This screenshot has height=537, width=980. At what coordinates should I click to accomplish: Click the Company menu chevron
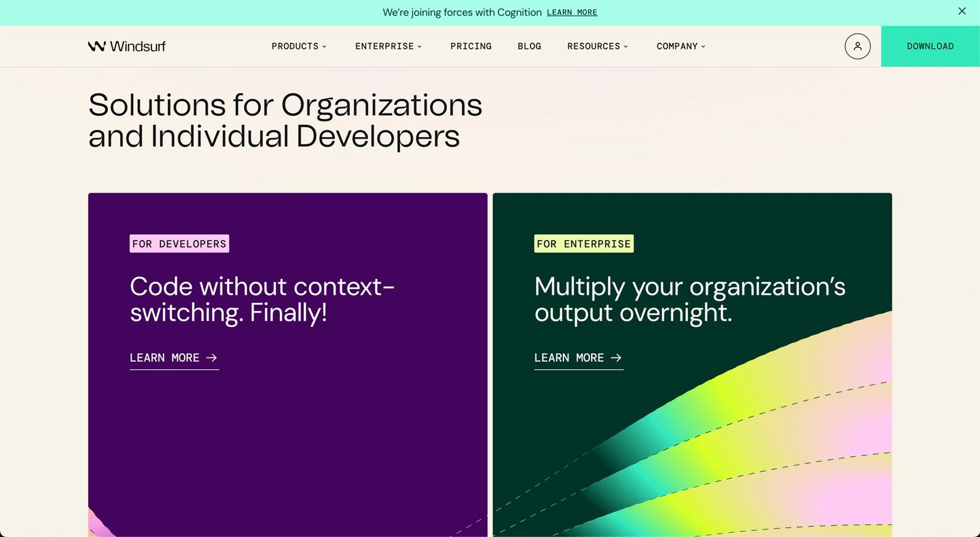(x=703, y=46)
